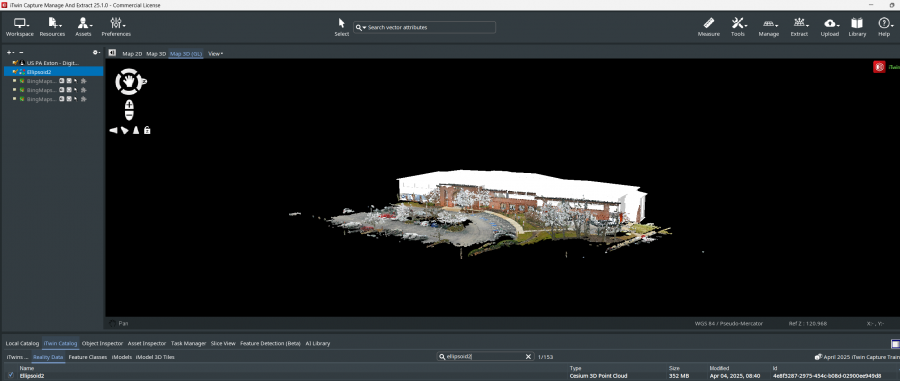Open the Preferences toolbar menu
Viewport: 900px width, 381px height.
coord(116,27)
